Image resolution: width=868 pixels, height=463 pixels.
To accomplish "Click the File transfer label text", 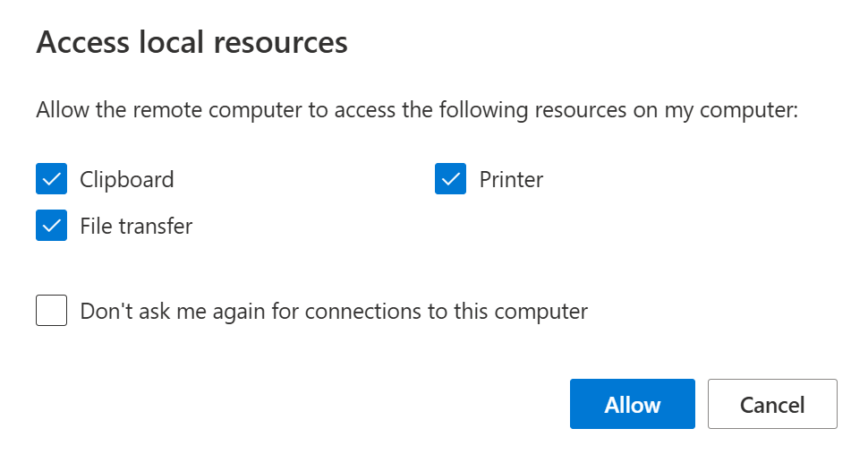I will (136, 226).
